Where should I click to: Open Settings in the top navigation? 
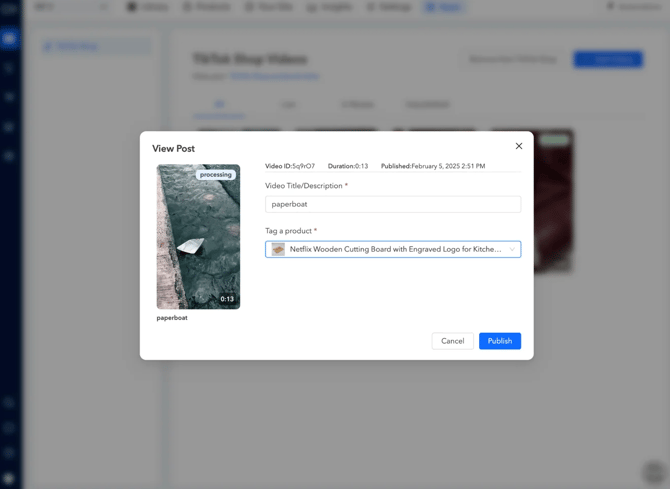[x=389, y=7]
